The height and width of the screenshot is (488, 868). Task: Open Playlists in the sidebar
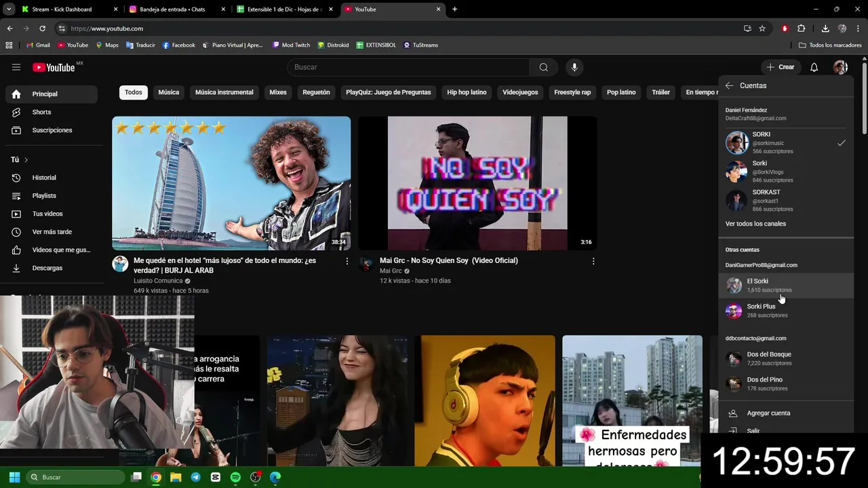51,196
